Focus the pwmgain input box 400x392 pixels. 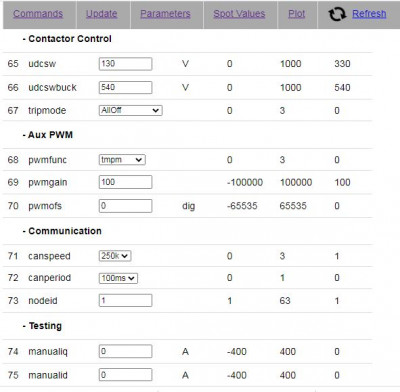[x=125, y=182]
